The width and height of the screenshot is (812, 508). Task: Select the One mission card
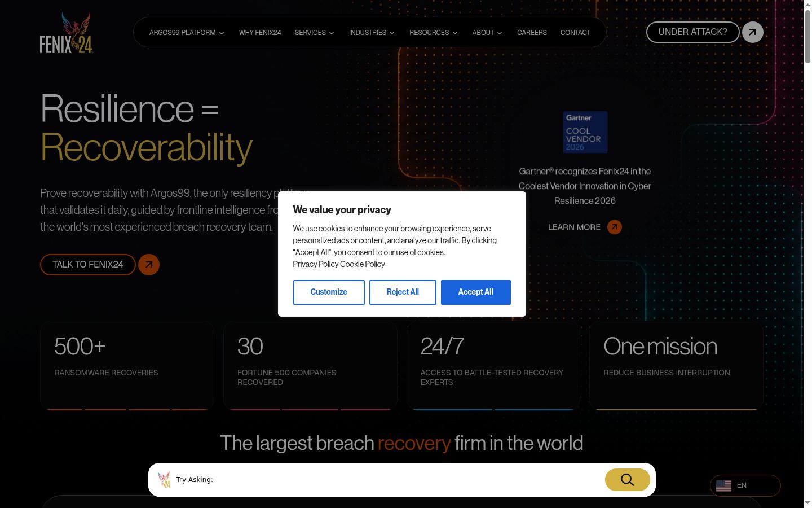(x=676, y=366)
